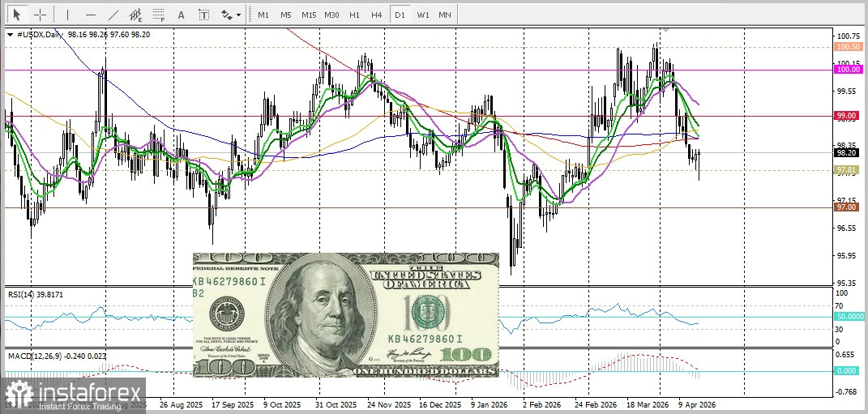Activate the crosshair tool
The image size is (868, 414).
(x=40, y=15)
